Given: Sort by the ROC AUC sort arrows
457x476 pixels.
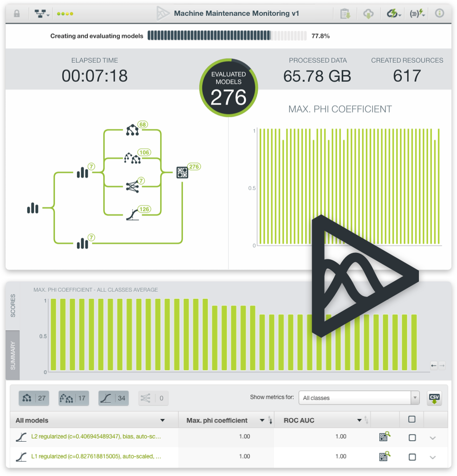Looking at the screenshot, I should 366,420.
